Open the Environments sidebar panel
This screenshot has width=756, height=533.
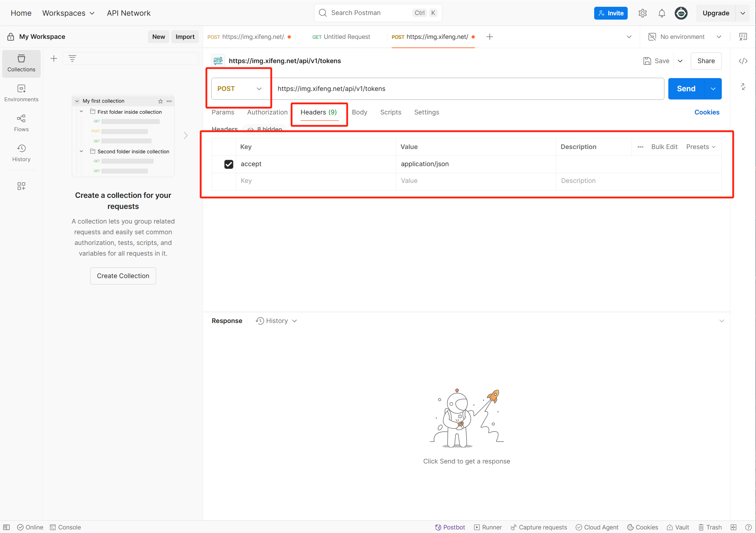pyautogui.click(x=21, y=93)
